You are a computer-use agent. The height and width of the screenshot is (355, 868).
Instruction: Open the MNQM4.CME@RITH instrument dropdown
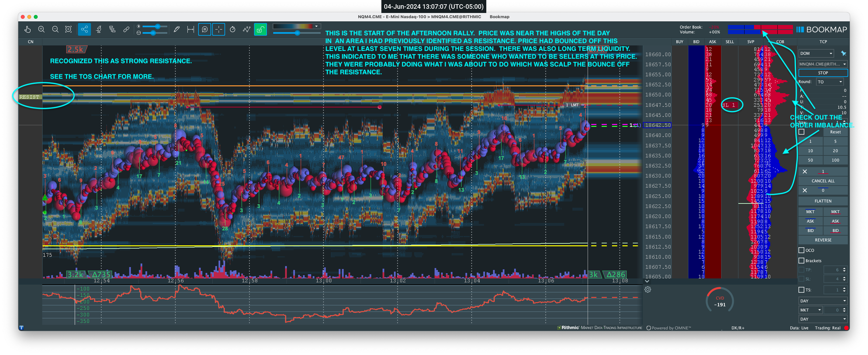pyautogui.click(x=823, y=64)
